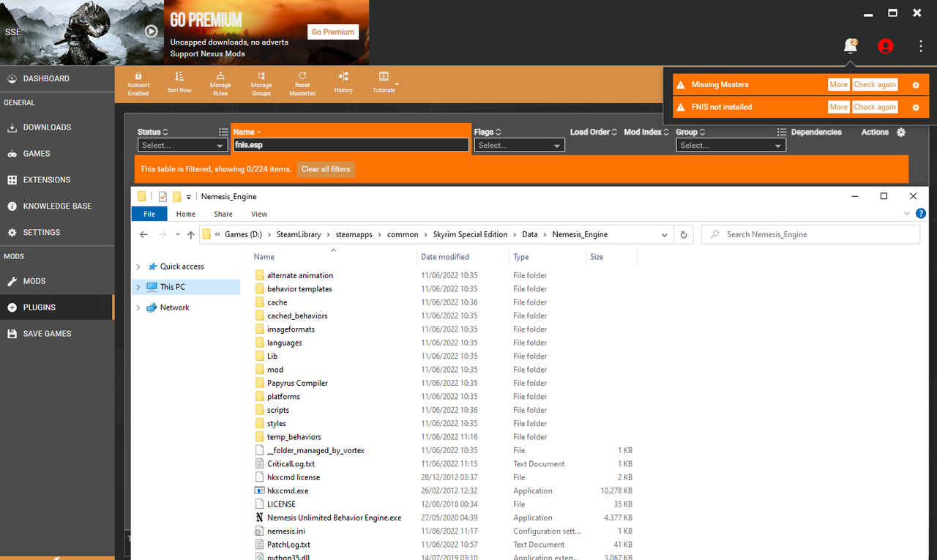Image resolution: width=937 pixels, height=560 pixels.
Task: Open the Group filter dropdown
Action: coord(731,146)
